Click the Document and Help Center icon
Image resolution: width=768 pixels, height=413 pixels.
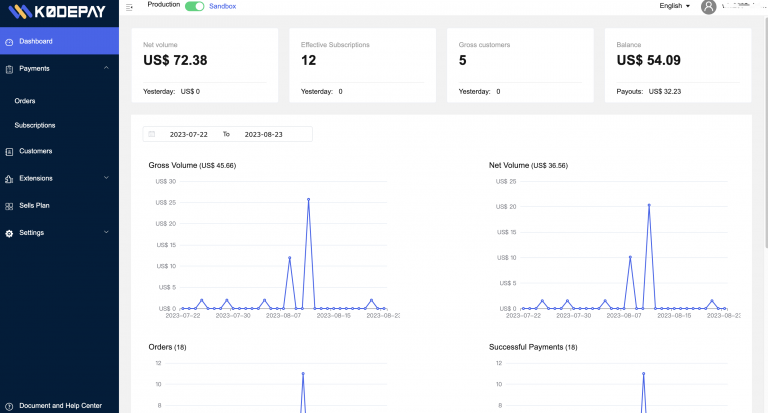tap(9, 406)
